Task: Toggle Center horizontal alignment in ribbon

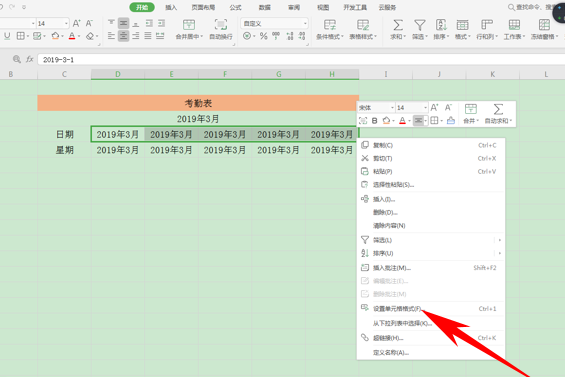Action: (x=124, y=36)
